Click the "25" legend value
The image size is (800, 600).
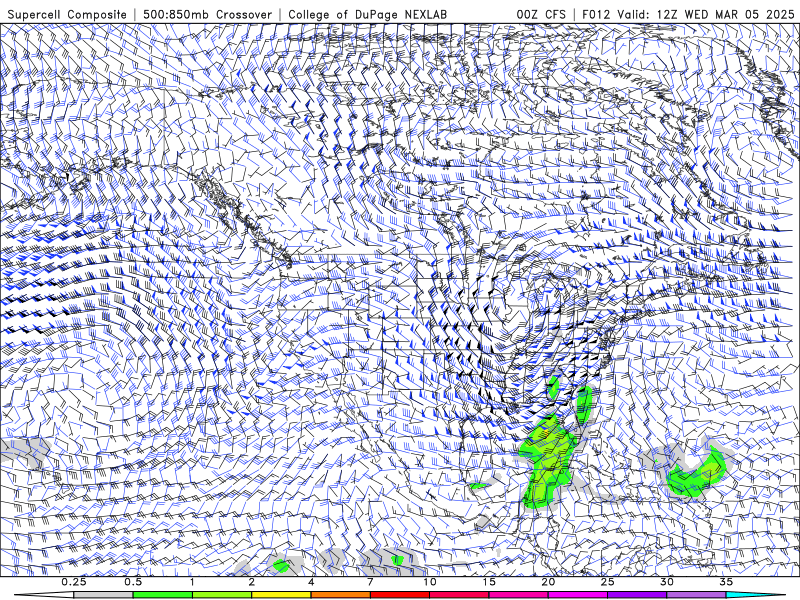point(607,582)
